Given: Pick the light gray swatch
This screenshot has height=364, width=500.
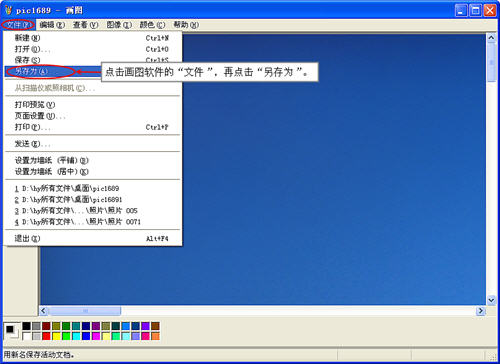Looking at the screenshot, I should [37, 336].
